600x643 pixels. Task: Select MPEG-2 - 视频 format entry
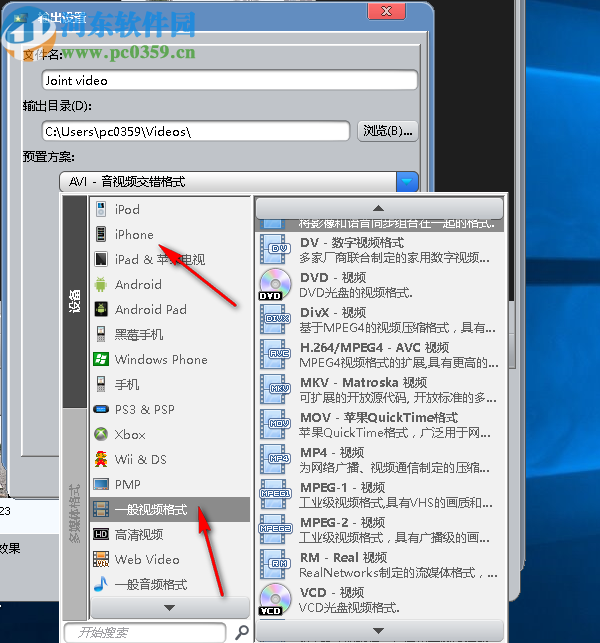click(379, 529)
